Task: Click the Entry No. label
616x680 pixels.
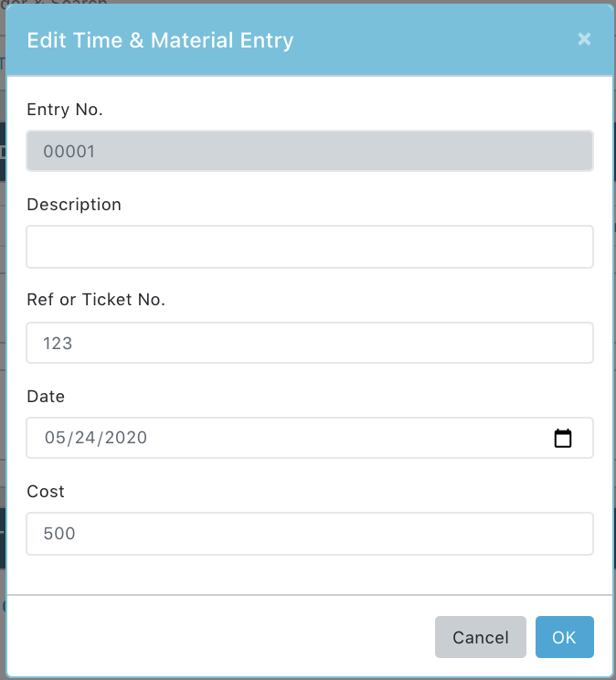Action: 65,110
